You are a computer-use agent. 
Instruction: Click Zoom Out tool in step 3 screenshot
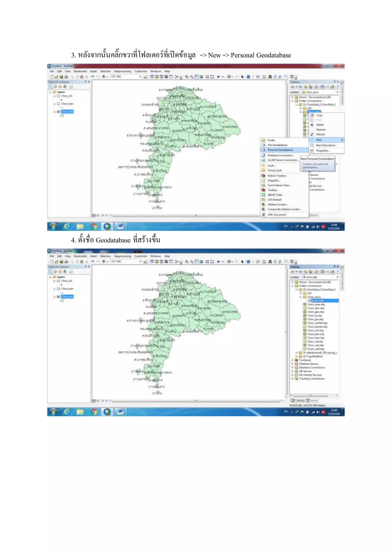191,77
